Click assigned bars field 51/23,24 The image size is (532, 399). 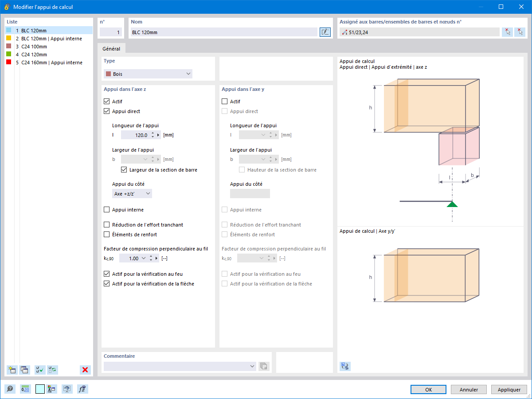(419, 32)
